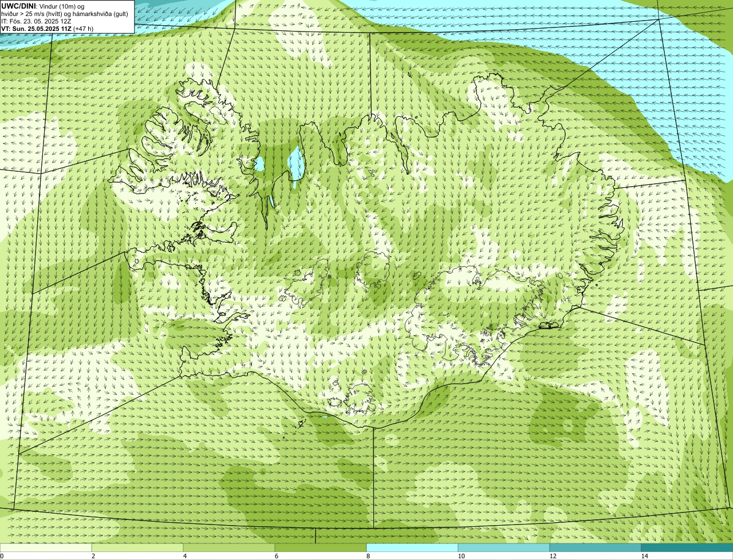Screen dimensions: 733x560
Task: Select the dark teal above-14 m/s color band
Action: coord(687,547)
